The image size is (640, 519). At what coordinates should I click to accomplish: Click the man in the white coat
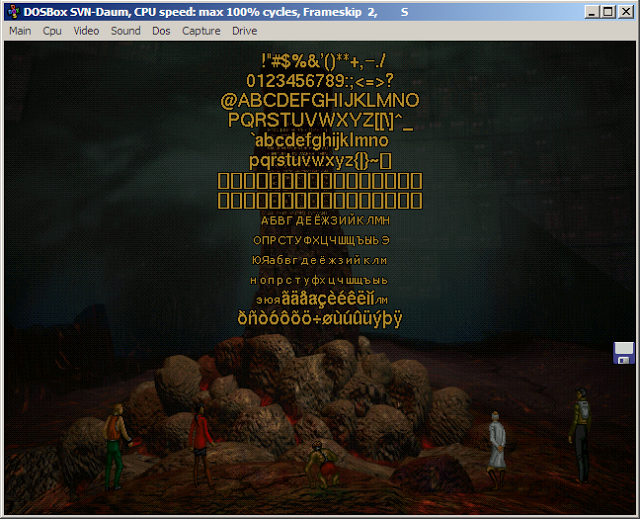pos(497,449)
